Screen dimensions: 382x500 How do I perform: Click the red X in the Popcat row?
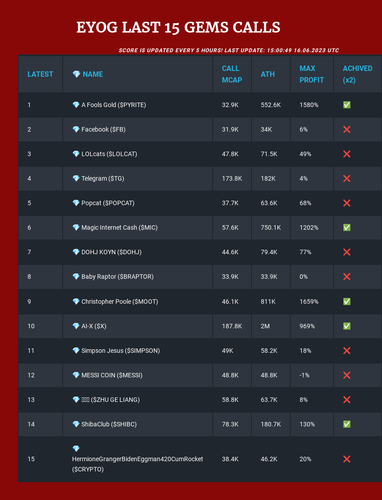(347, 203)
